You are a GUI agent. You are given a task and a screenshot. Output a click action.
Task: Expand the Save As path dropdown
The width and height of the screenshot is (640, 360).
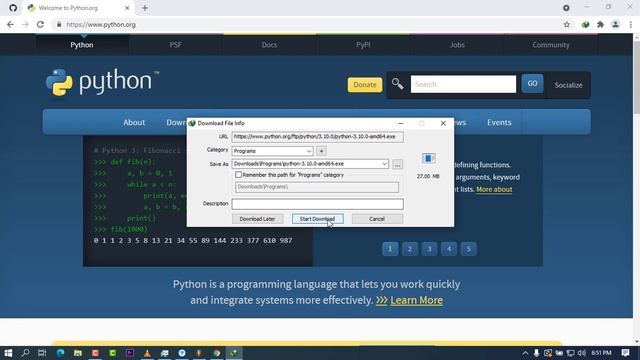(384, 164)
